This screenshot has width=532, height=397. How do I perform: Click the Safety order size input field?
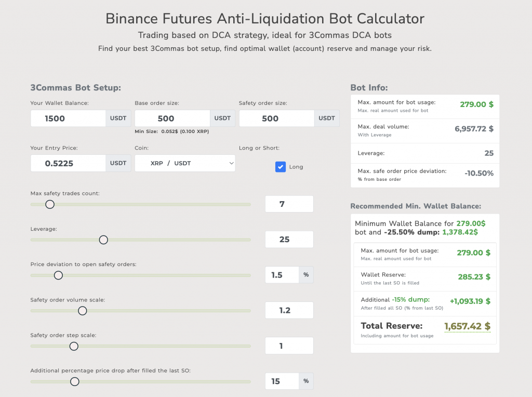(x=276, y=118)
